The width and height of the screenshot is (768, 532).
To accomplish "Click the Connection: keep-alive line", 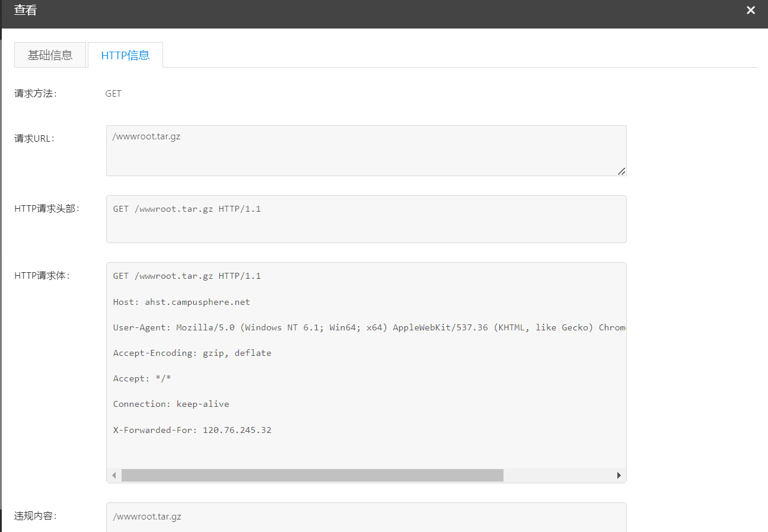I will pyautogui.click(x=171, y=404).
